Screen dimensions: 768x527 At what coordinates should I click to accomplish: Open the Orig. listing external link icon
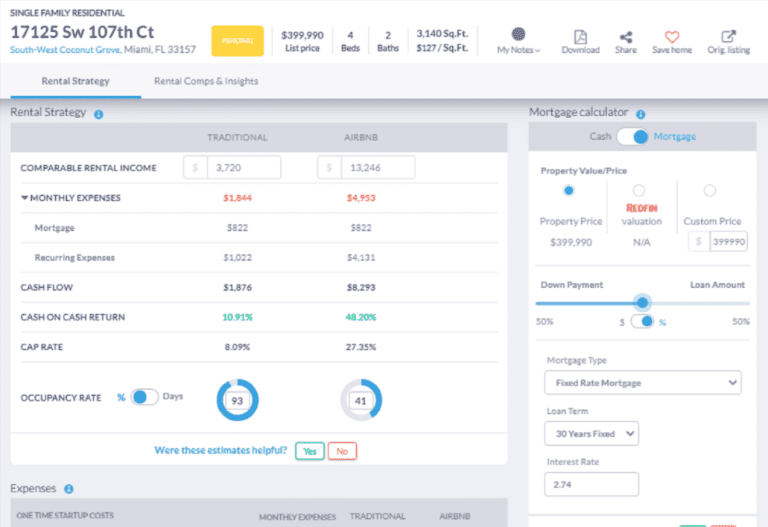(728, 35)
